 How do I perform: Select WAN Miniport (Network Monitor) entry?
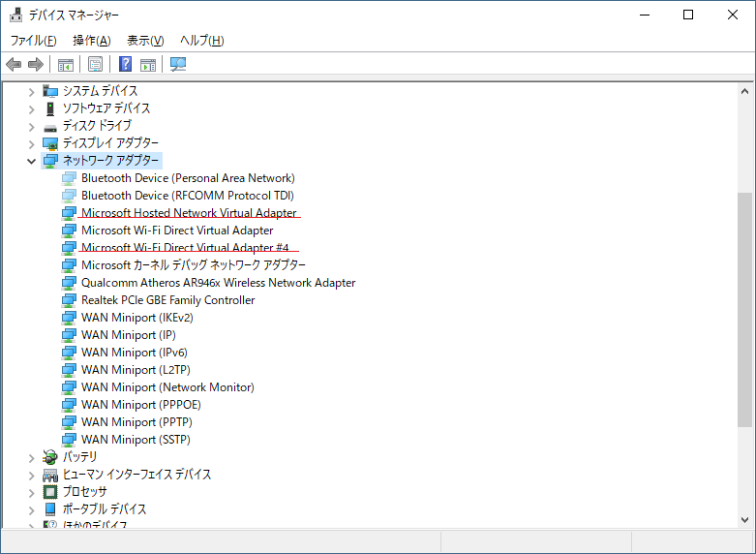[167, 386]
